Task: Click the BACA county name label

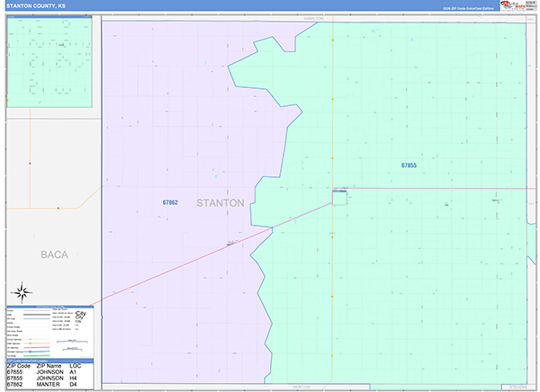Action: (x=54, y=254)
